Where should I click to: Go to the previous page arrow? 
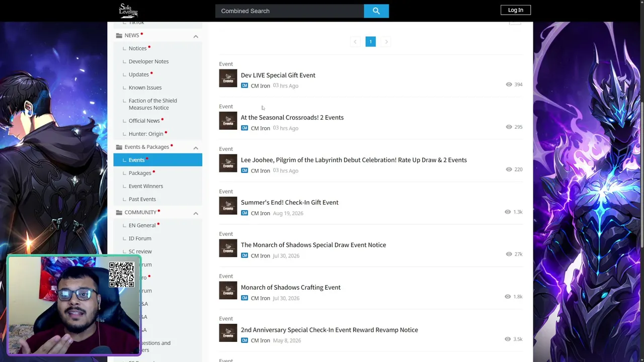click(355, 42)
